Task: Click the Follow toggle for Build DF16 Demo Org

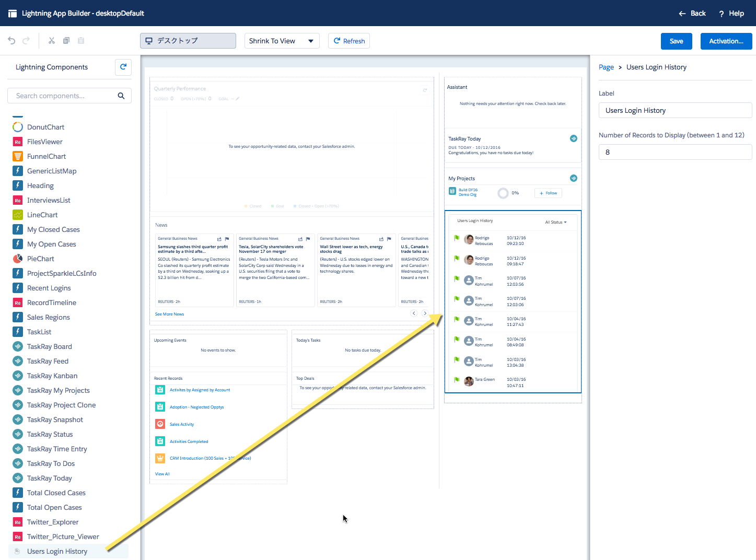Action: [x=548, y=193]
